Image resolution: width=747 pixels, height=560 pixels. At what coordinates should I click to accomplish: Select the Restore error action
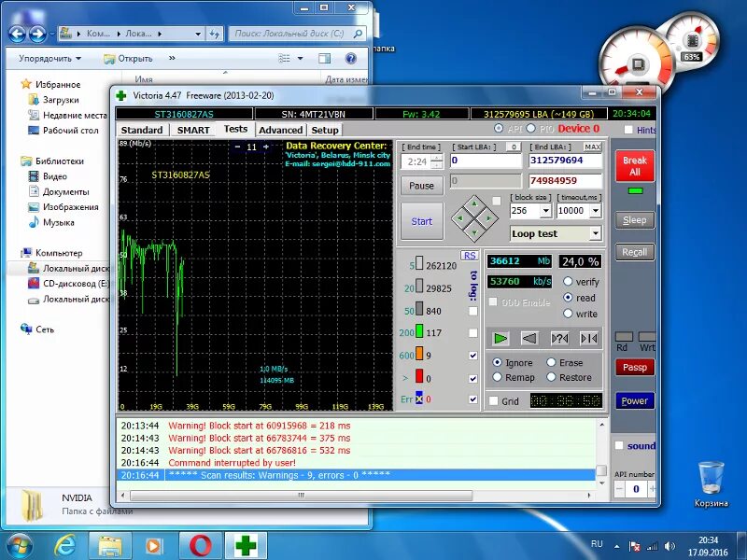pyautogui.click(x=551, y=377)
